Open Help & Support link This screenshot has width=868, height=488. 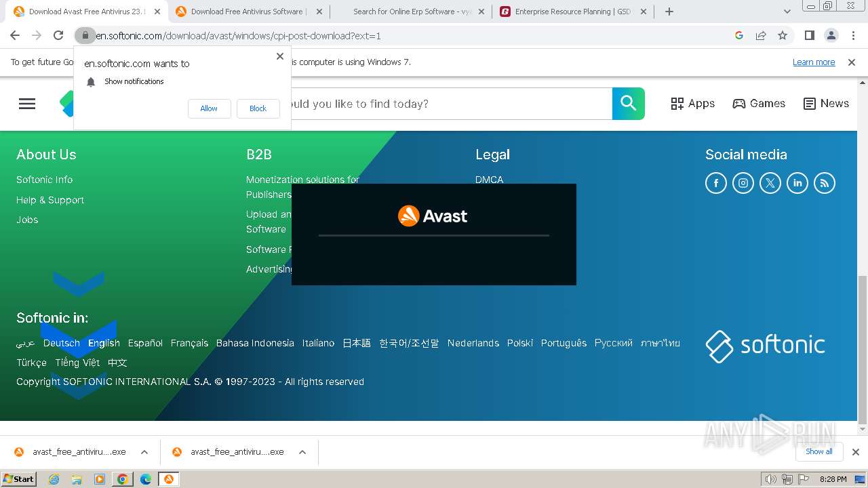click(x=50, y=200)
